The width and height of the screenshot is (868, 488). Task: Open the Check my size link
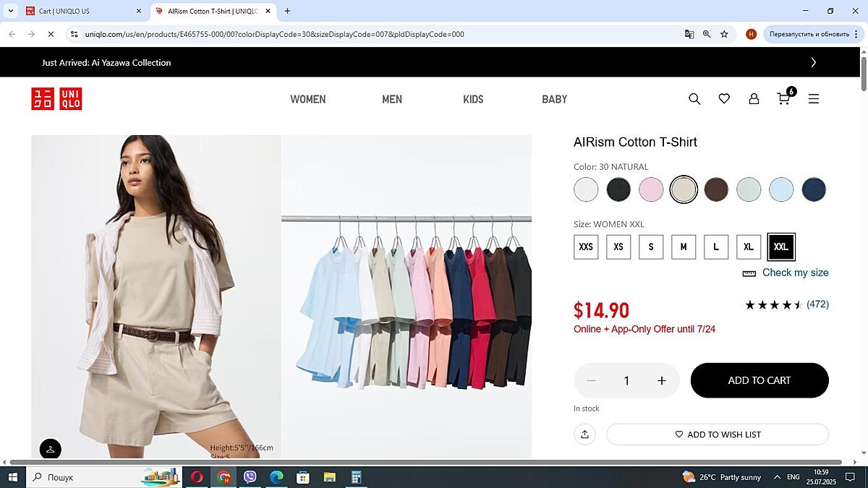click(795, 273)
